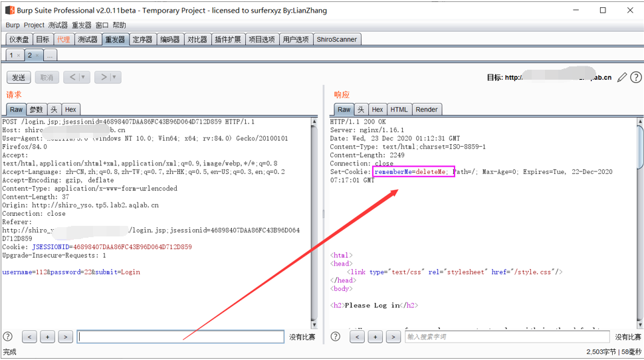
Task: Open the 编码器 tab
Action: pos(170,39)
